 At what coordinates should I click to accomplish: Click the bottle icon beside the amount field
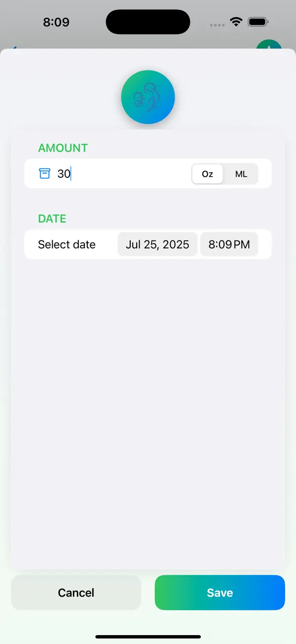[x=45, y=173]
